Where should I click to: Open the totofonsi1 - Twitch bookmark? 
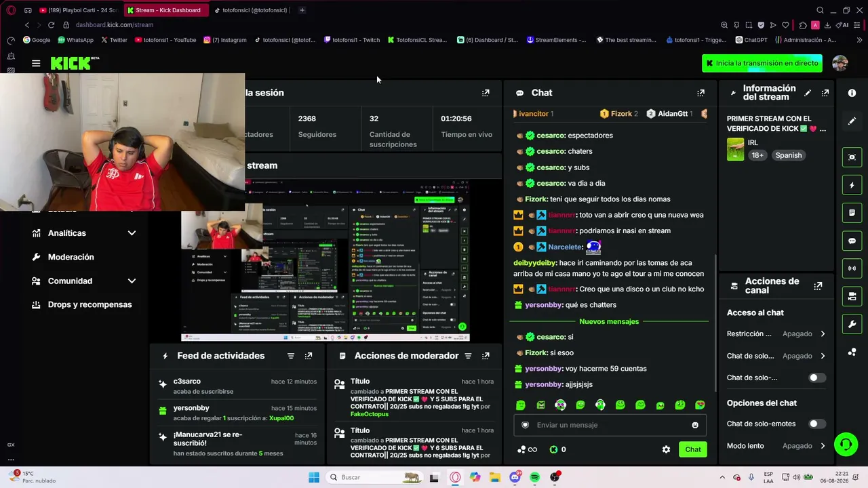(351, 40)
